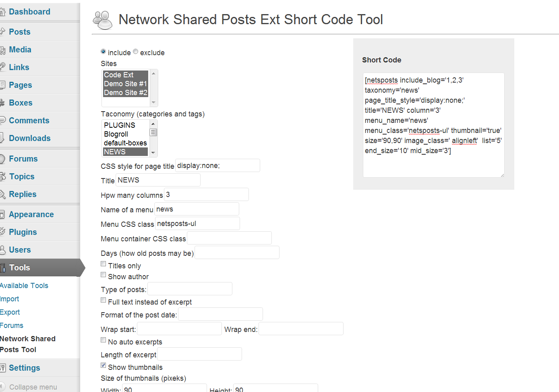The height and width of the screenshot is (392, 559).
Task: Click down arrow of Taxonomy list
Action: click(153, 153)
